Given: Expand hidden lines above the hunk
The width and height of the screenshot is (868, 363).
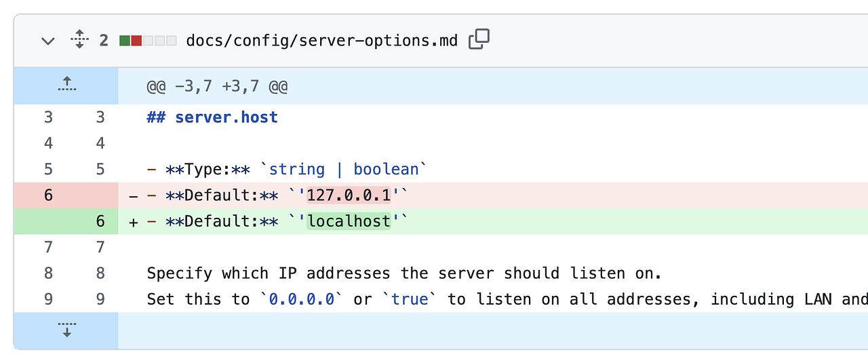Looking at the screenshot, I should click(66, 85).
